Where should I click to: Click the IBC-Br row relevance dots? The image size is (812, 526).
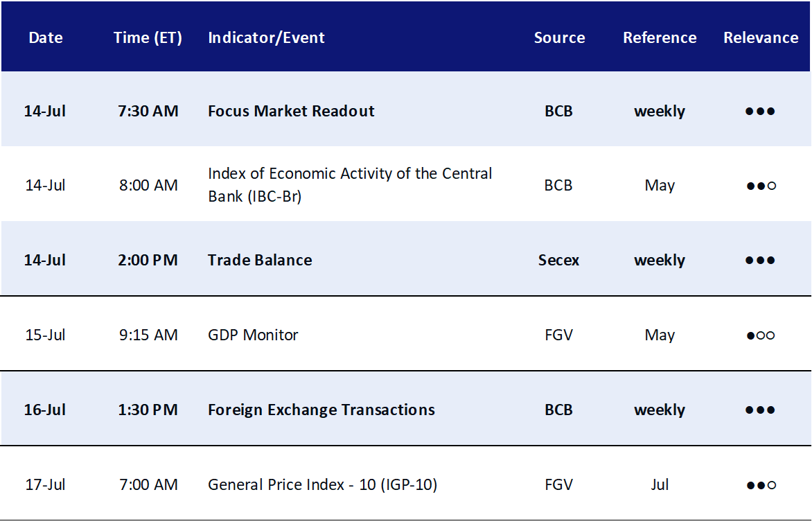coord(761,186)
